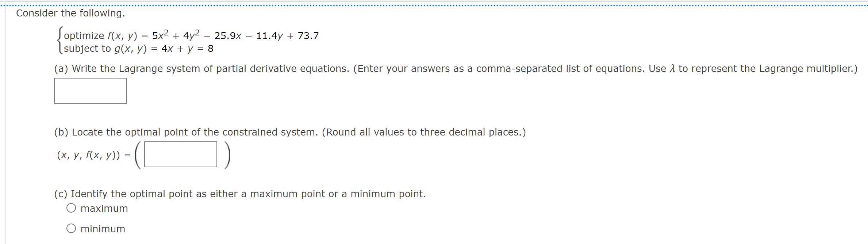Click the minimum option label text
This screenshot has height=244, width=868.
click(x=103, y=229)
